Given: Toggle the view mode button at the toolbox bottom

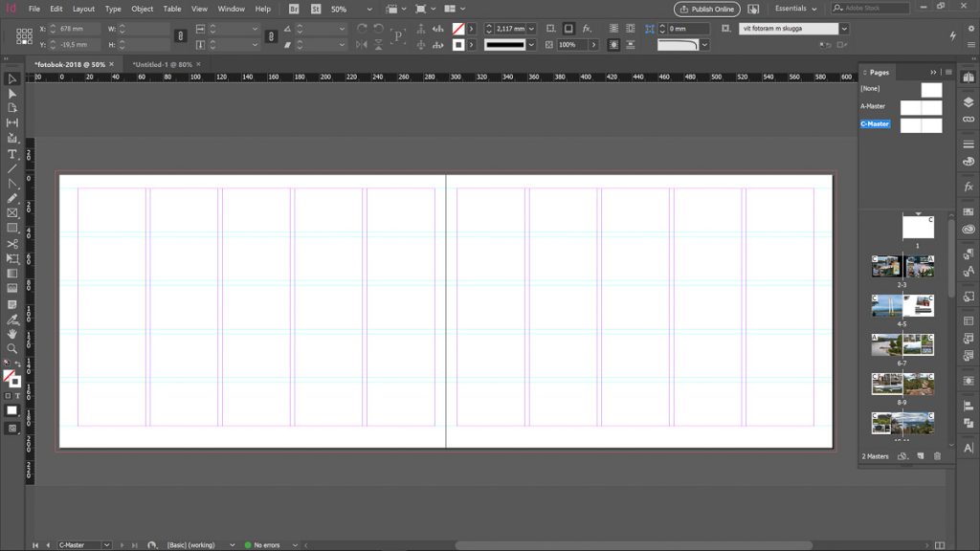Looking at the screenshot, I should (11, 429).
